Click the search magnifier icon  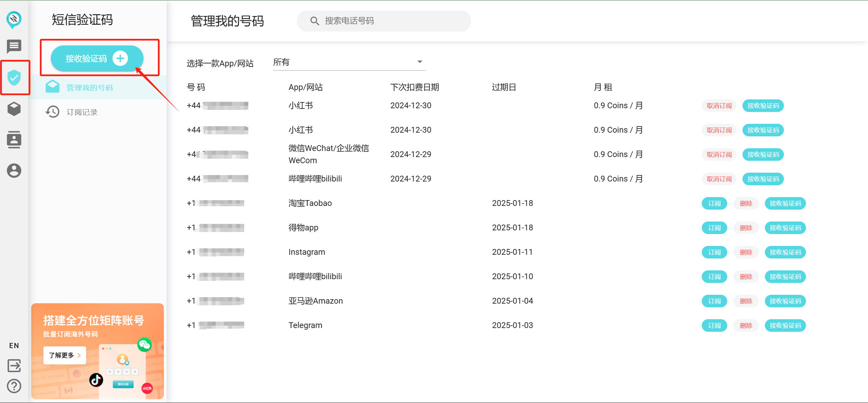pyautogui.click(x=314, y=21)
